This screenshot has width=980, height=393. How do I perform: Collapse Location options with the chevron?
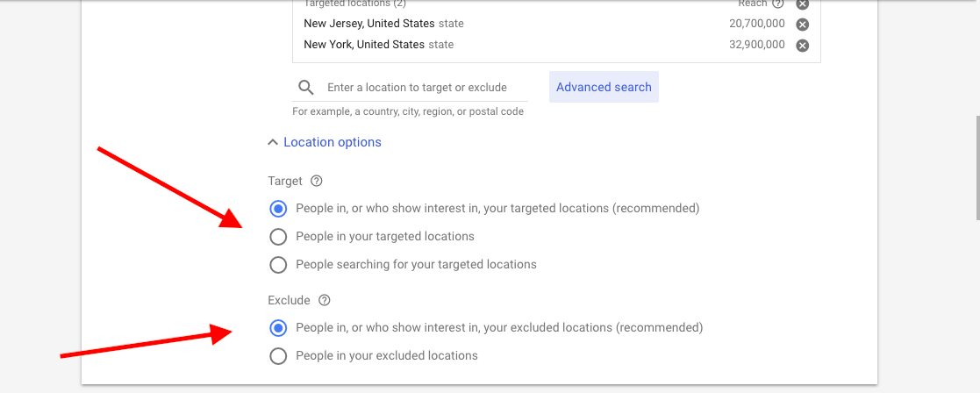[272, 142]
